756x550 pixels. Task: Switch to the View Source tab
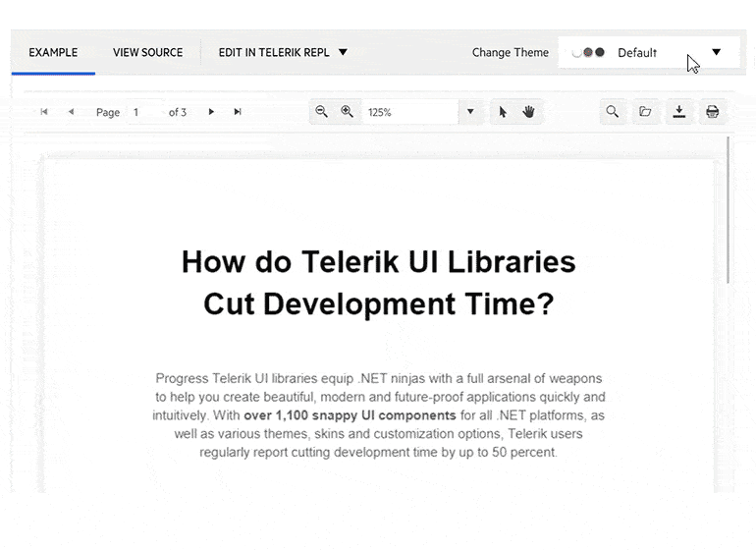147,52
